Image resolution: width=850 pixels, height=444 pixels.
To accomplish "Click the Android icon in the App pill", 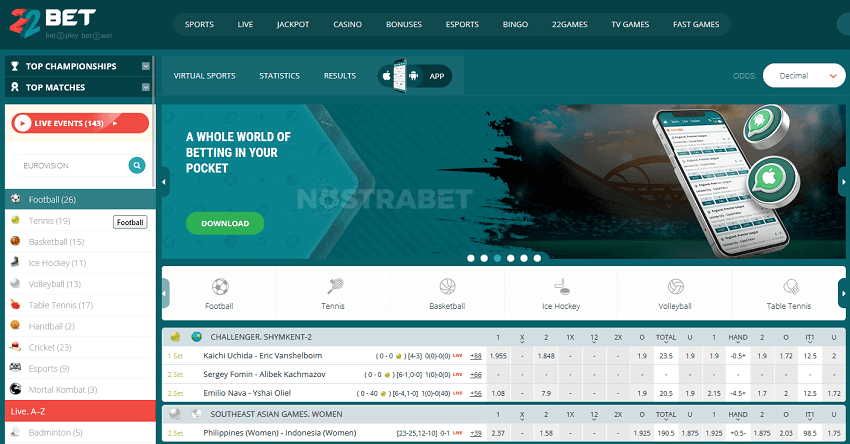I will pyautogui.click(x=414, y=76).
